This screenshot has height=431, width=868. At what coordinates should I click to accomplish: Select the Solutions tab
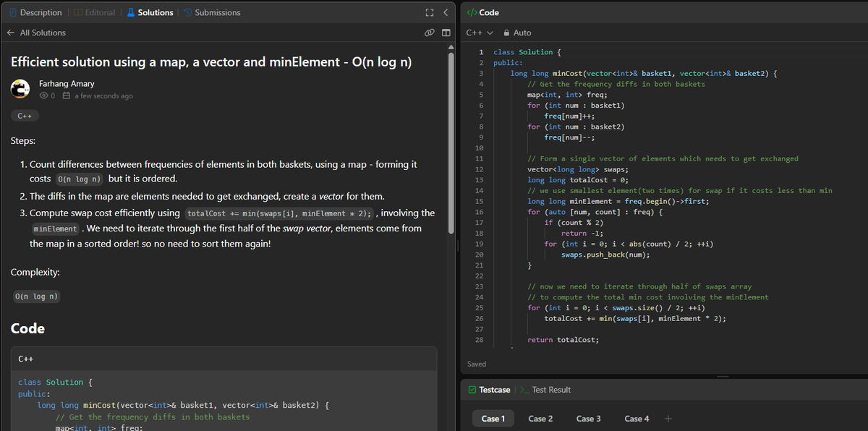150,12
